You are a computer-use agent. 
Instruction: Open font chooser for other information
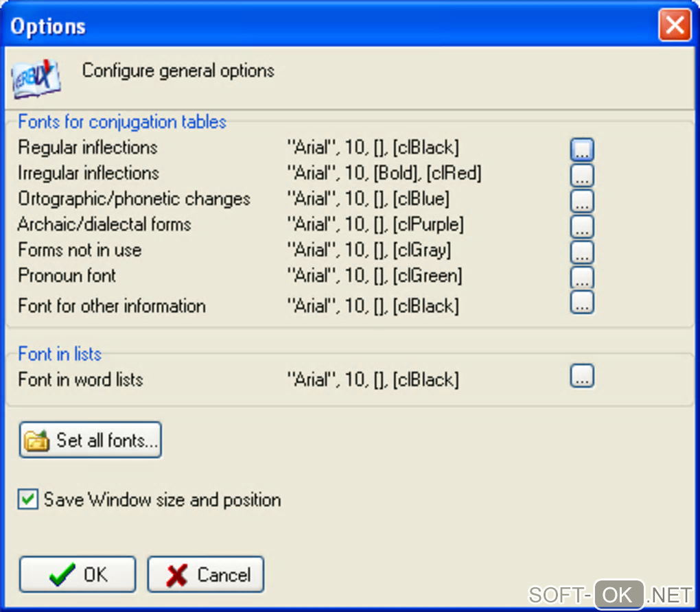[582, 302]
